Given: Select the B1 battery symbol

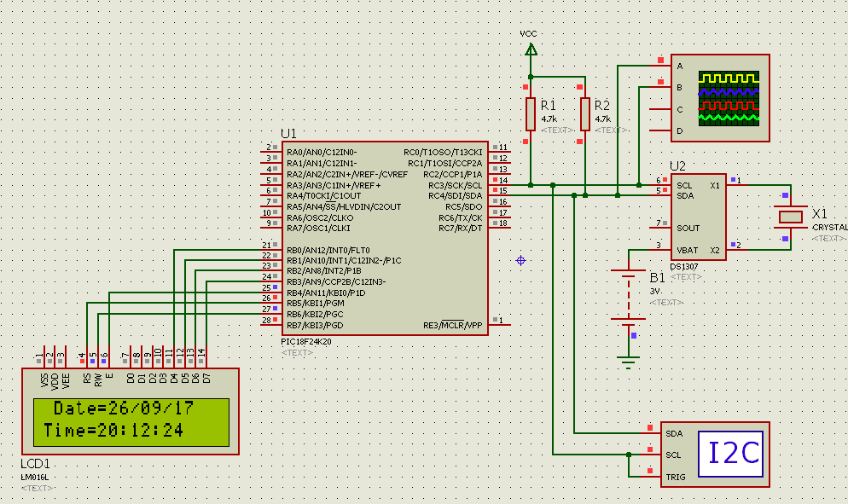Looking at the screenshot, I should tap(628, 298).
